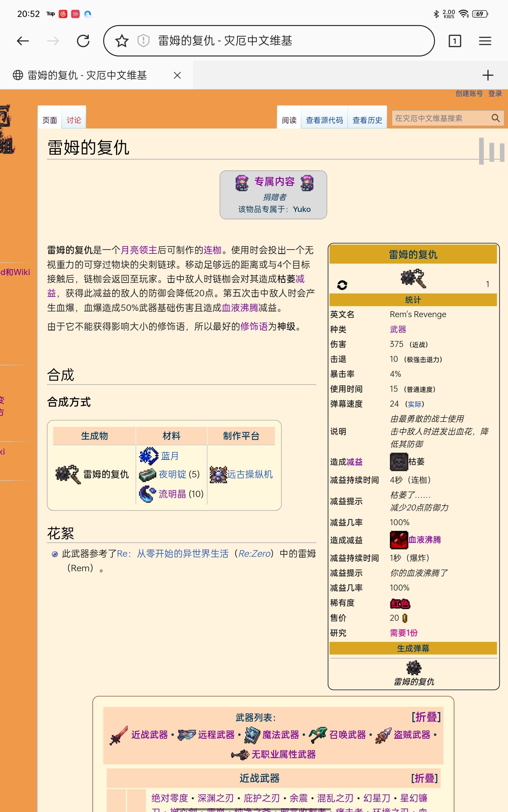Image resolution: width=508 pixels, height=812 pixels.
Task: Tap the browser back arrow
Action: point(23,41)
